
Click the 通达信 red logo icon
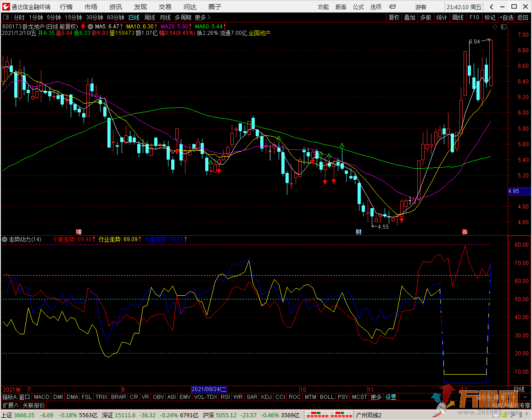pos(6,7)
